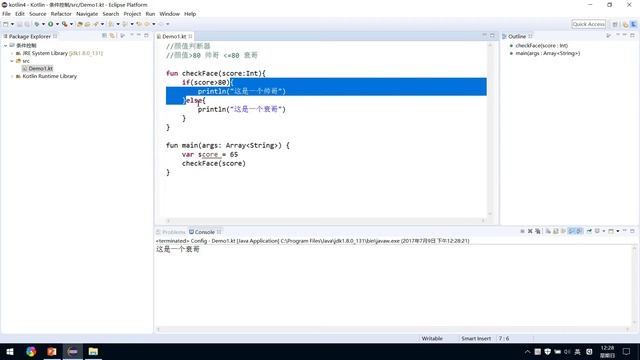Click the Save toolbar icon
The height and width of the screenshot is (360, 640).
tap(20, 24)
